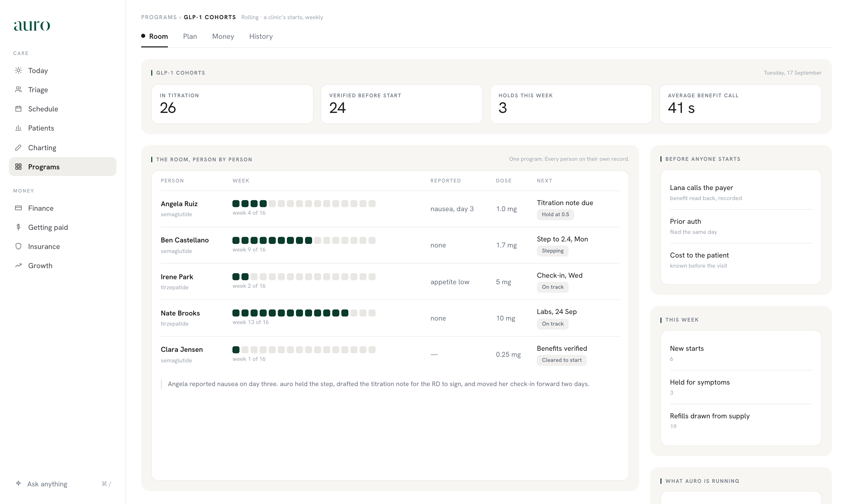
Task: Click the Triage people icon
Action: 18,89
